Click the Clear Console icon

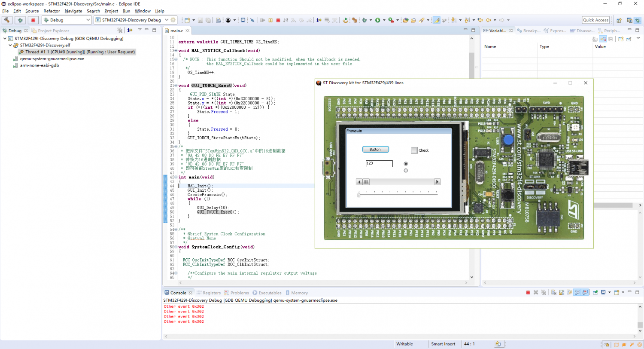point(554,293)
